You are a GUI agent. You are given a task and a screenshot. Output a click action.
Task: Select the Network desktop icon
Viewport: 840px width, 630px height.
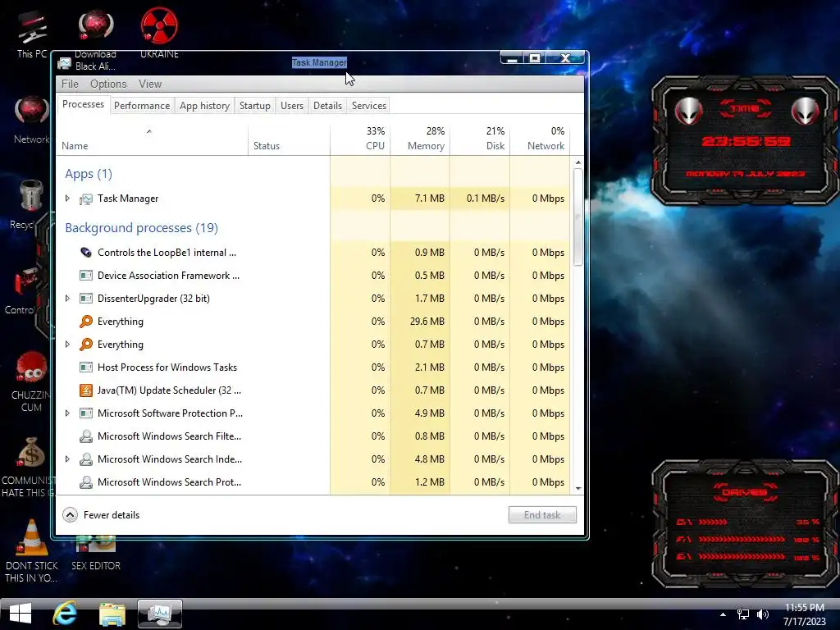point(32,121)
